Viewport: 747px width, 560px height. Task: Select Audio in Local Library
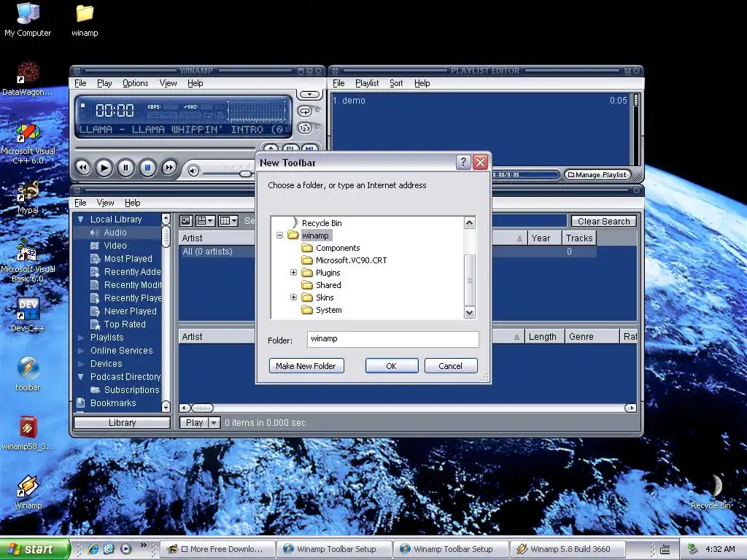pyautogui.click(x=115, y=233)
